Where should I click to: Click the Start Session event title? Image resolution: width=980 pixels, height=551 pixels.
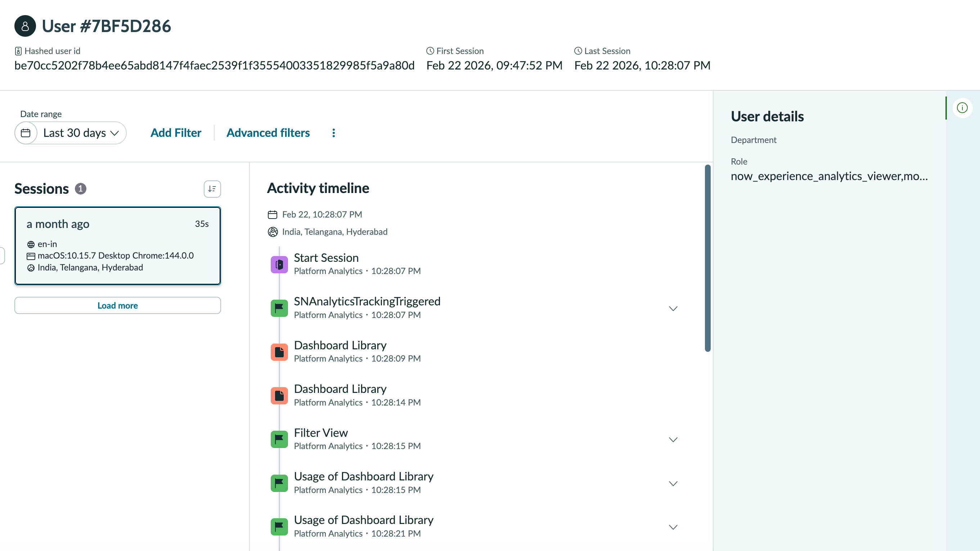326,257
